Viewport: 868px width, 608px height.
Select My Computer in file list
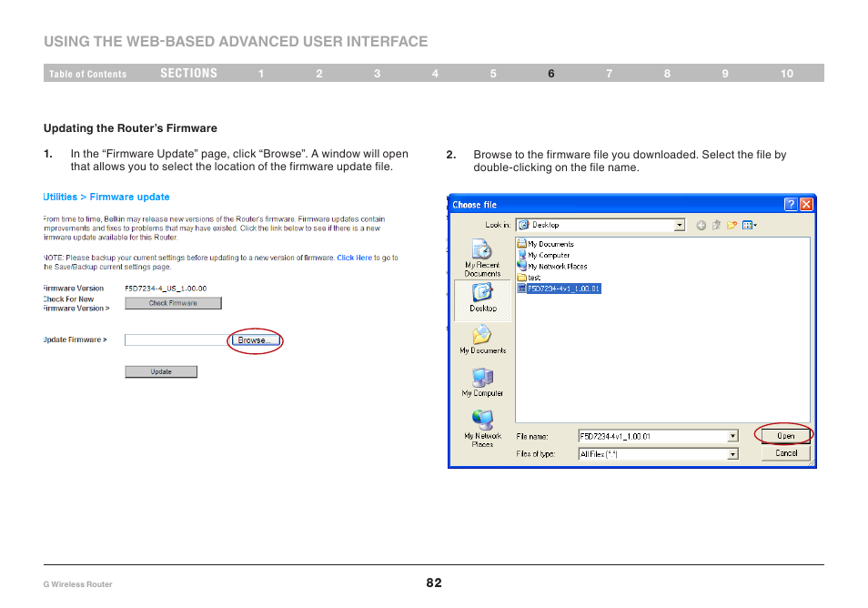coord(543,255)
